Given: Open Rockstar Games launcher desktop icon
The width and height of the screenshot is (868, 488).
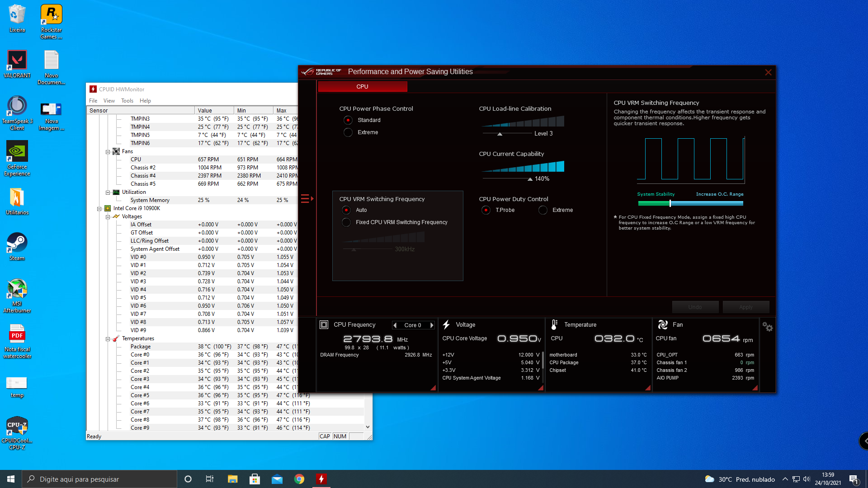Looking at the screenshot, I should coord(51,22).
